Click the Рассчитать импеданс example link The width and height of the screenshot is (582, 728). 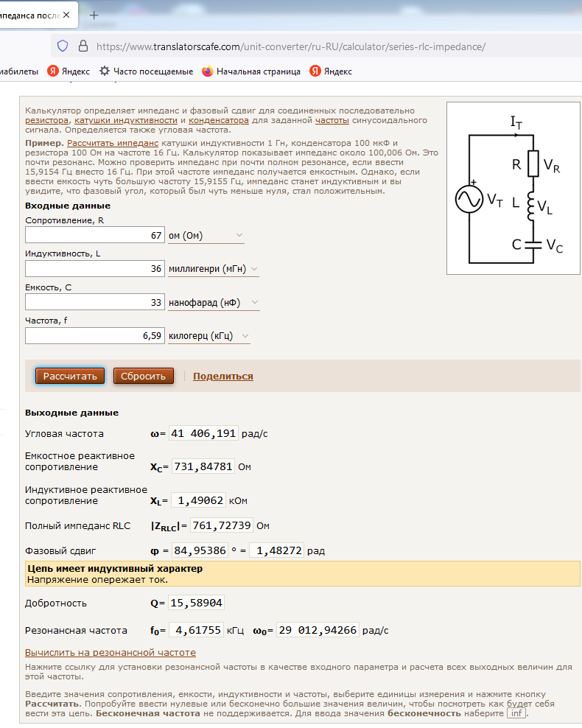pyautogui.click(x=113, y=143)
